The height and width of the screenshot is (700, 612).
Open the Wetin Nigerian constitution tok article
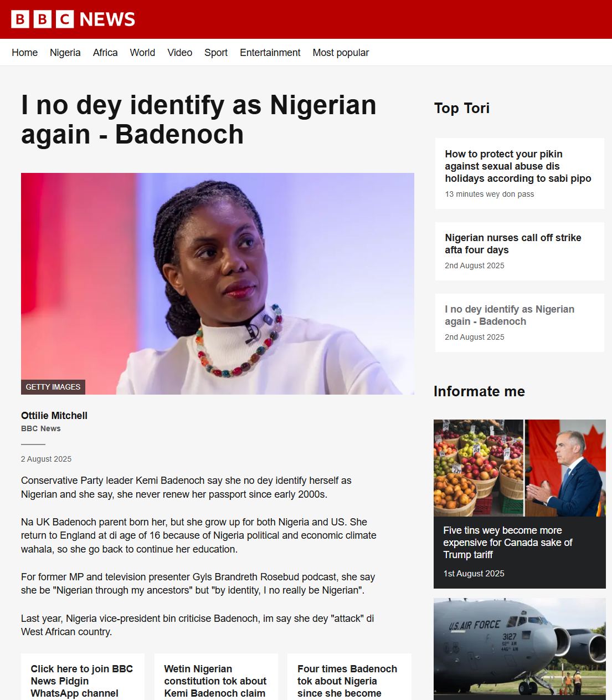pos(215,681)
